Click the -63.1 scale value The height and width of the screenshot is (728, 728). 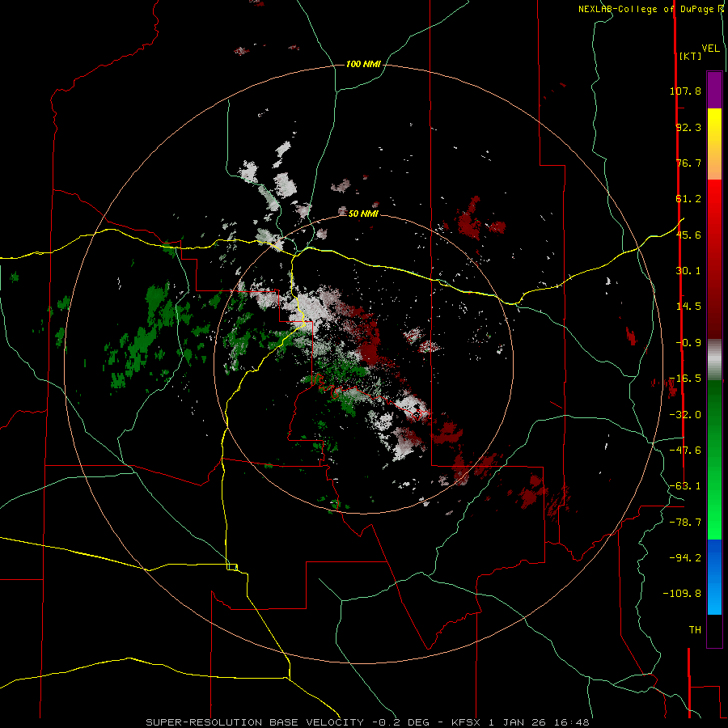685,486
